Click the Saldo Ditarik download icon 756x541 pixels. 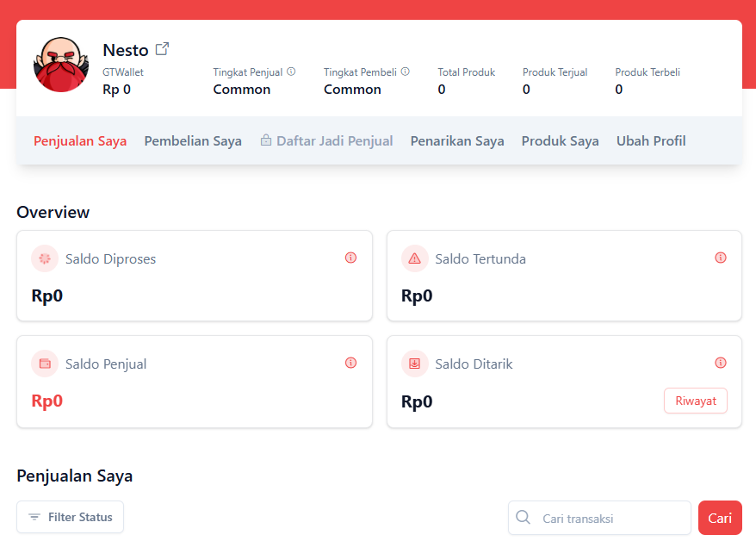tap(415, 364)
